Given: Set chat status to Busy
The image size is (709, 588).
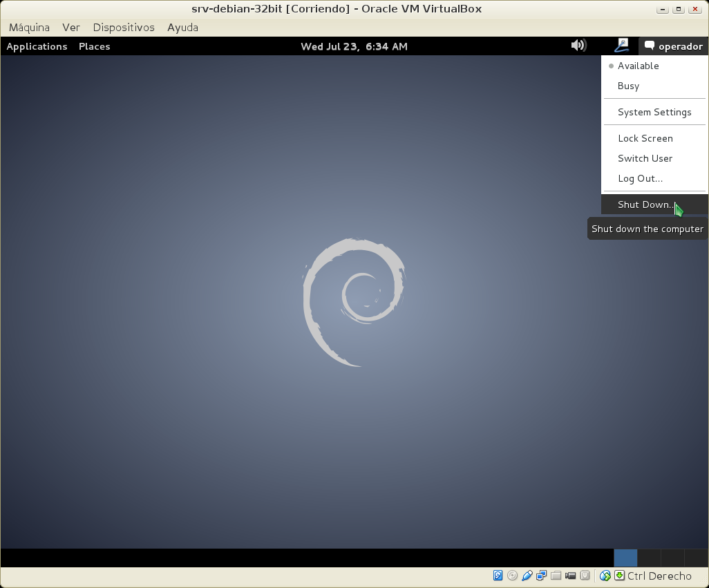Looking at the screenshot, I should pyautogui.click(x=628, y=86).
